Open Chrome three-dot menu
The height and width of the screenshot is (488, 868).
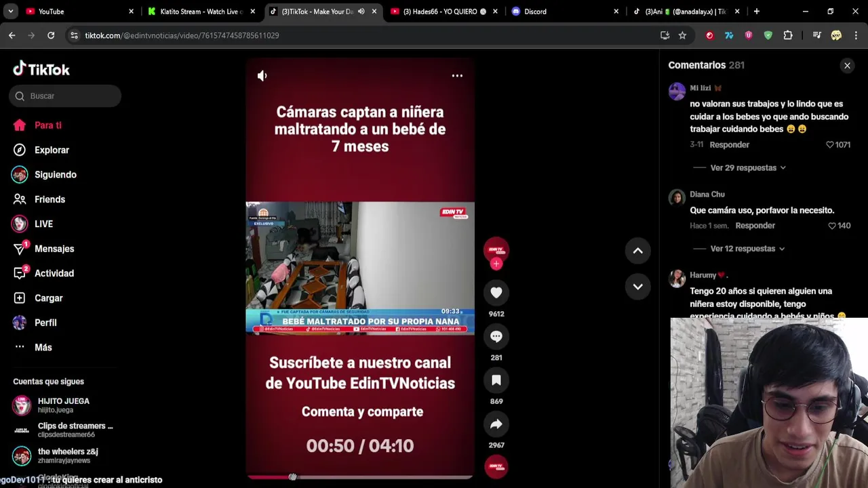tap(855, 35)
